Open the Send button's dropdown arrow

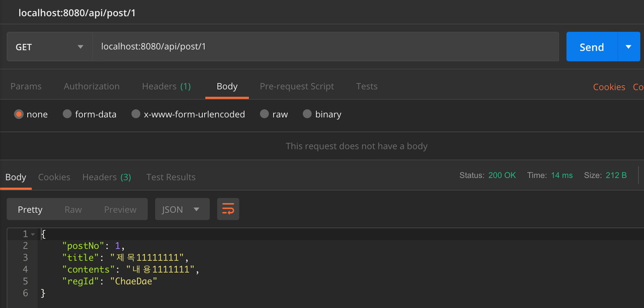point(628,46)
